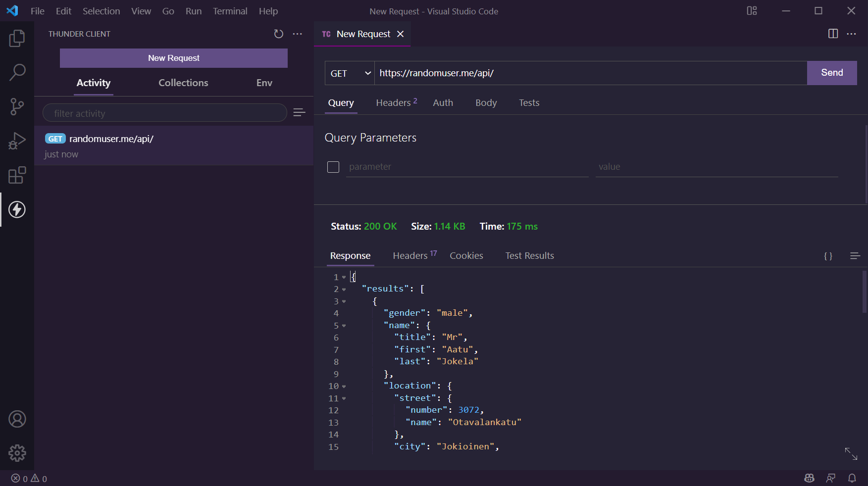This screenshot has width=868, height=486.
Task: Open the Source Control view
Action: 17,106
